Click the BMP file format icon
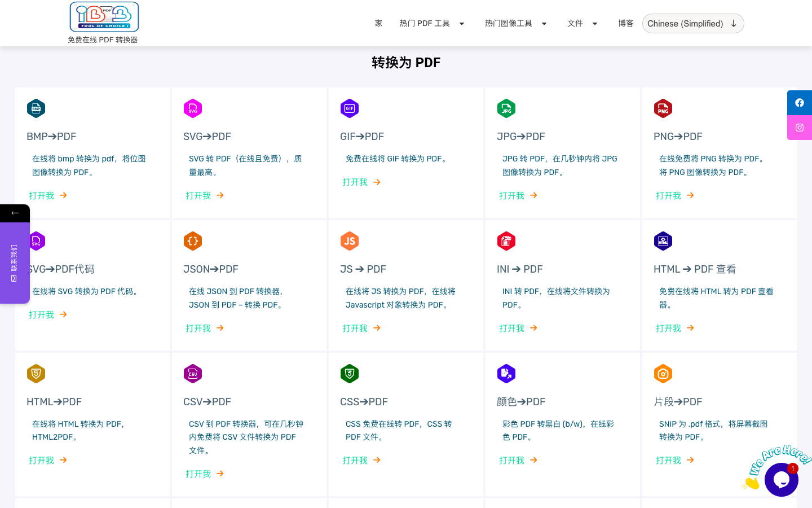 36,108
